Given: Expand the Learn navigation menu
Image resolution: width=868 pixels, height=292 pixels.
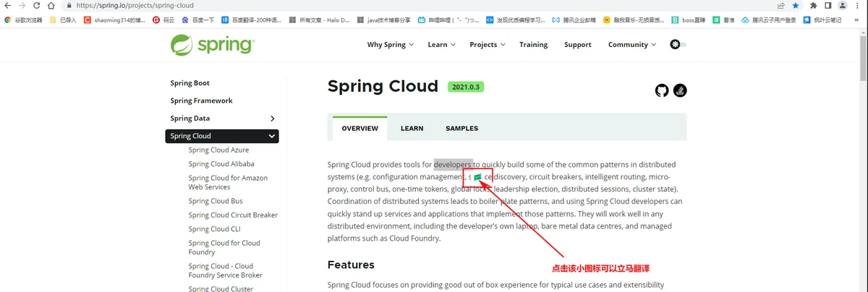Looking at the screenshot, I should click(x=441, y=45).
